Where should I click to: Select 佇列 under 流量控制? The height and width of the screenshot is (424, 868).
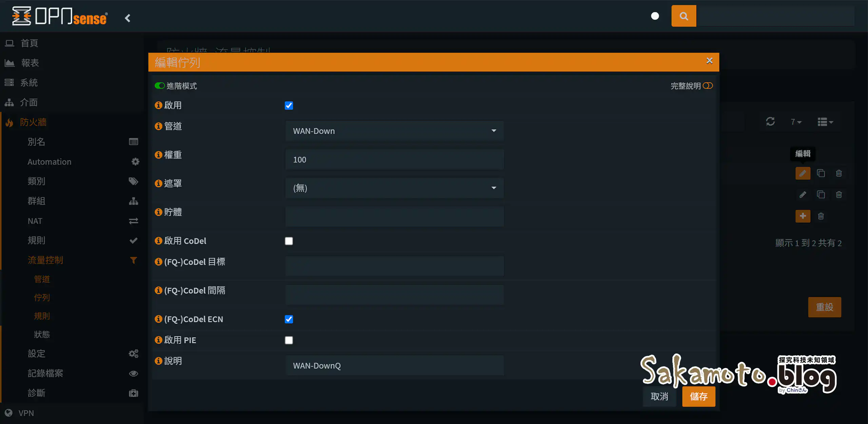coord(42,297)
